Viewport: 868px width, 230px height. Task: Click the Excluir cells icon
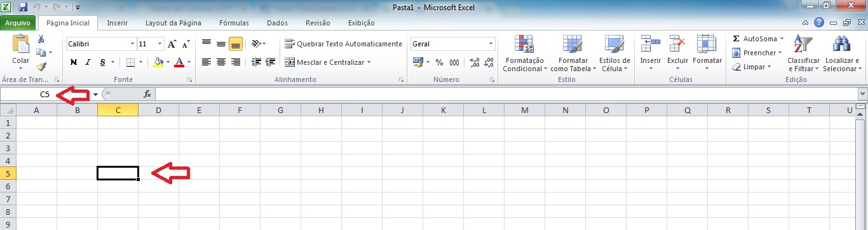tap(678, 44)
